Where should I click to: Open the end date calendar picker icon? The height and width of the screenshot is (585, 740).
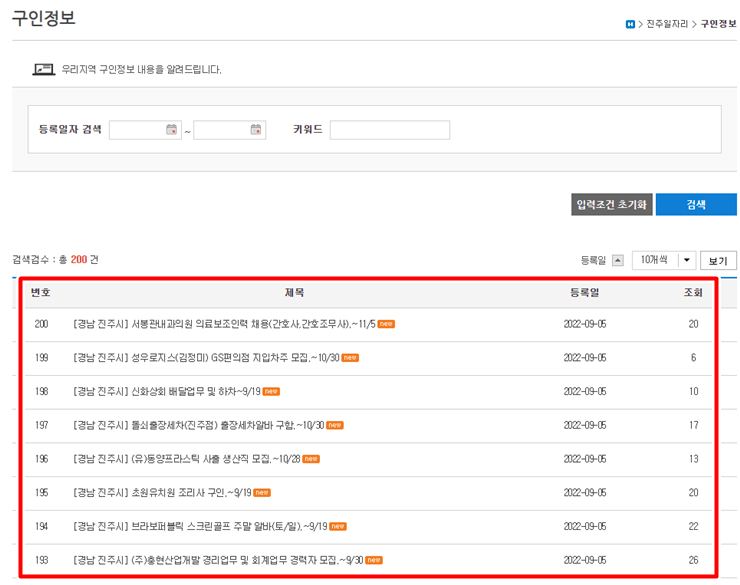[x=256, y=129]
